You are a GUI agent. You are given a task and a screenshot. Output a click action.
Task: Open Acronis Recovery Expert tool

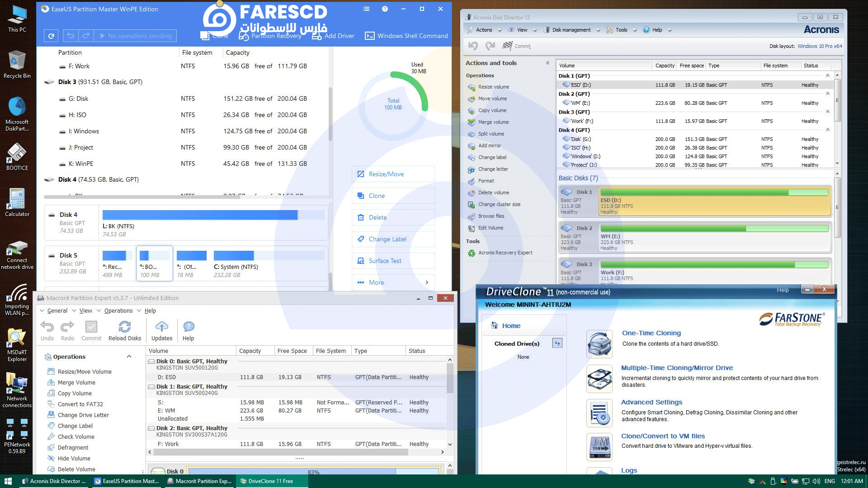pos(505,253)
